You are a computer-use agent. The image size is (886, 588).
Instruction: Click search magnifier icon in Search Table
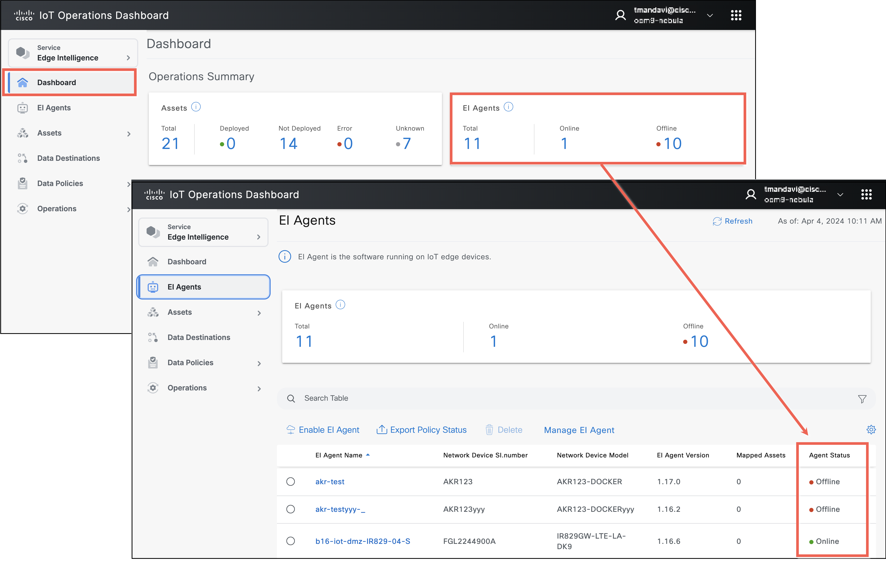291,398
